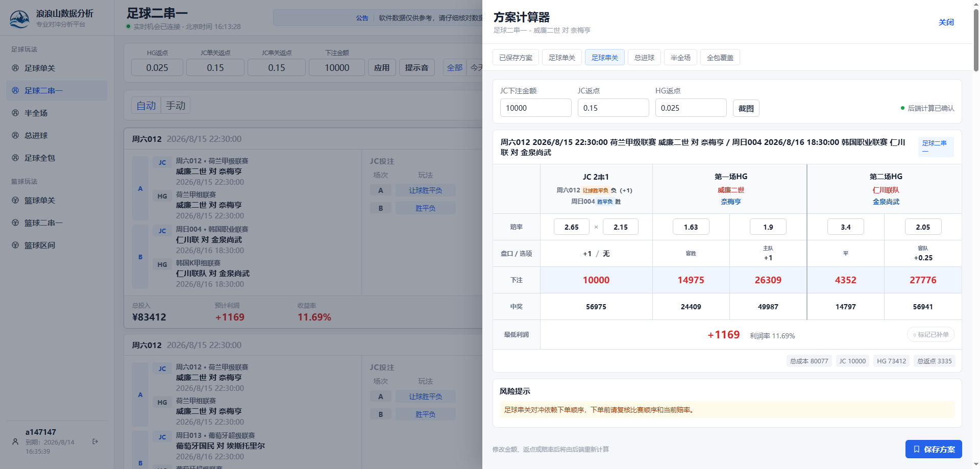Select the calculator's 足球串关 tab
Image resolution: width=980 pixels, height=469 pixels.
click(x=605, y=58)
